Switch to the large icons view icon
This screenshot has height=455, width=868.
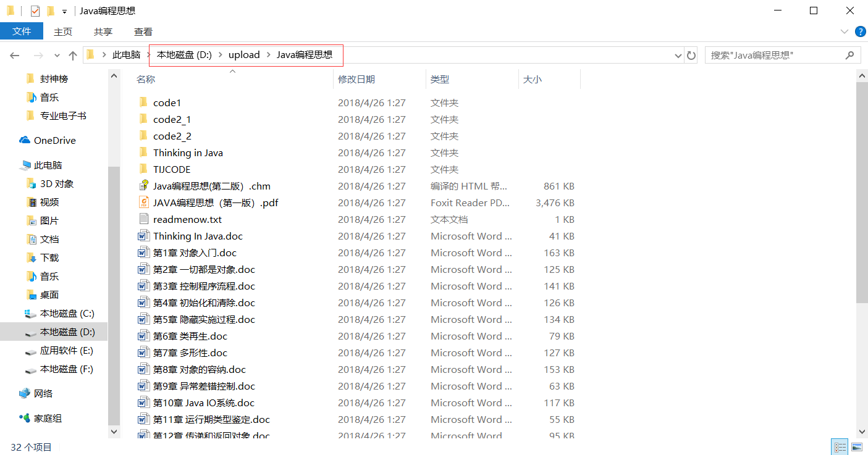click(x=857, y=447)
